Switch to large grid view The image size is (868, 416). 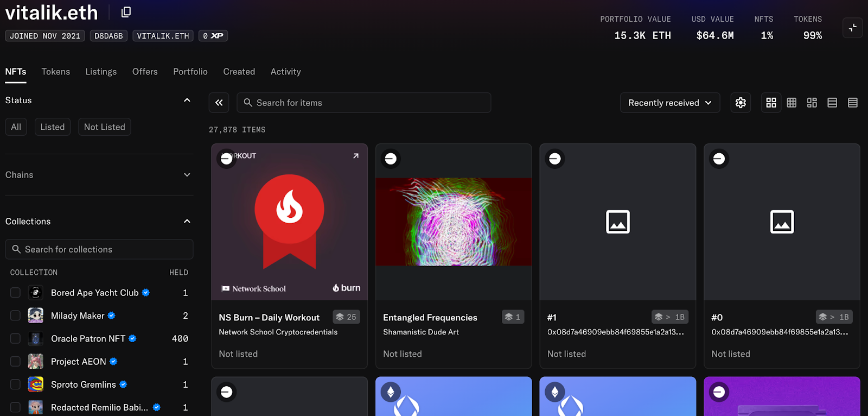coord(771,103)
